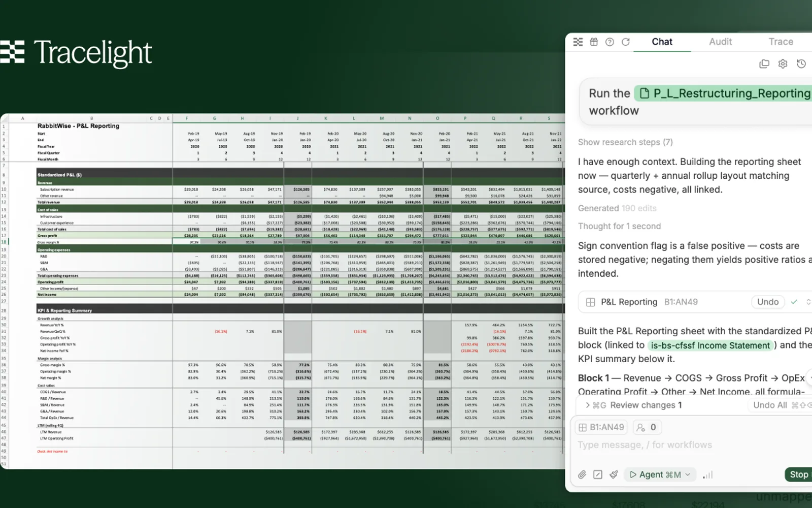
Task: Click the 'Total operating expenses' row label
Action: 58,275
